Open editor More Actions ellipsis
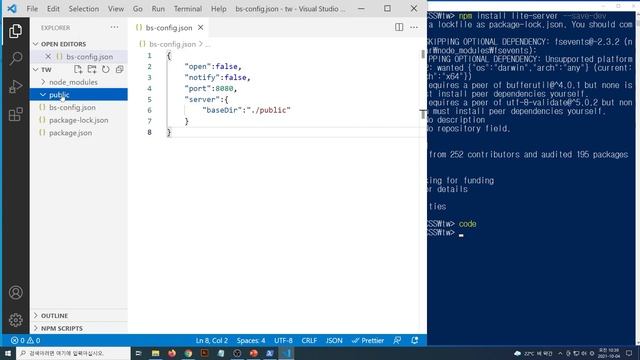The width and height of the screenshot is (640, 360). pyautogui.click(x=414, y=27)
